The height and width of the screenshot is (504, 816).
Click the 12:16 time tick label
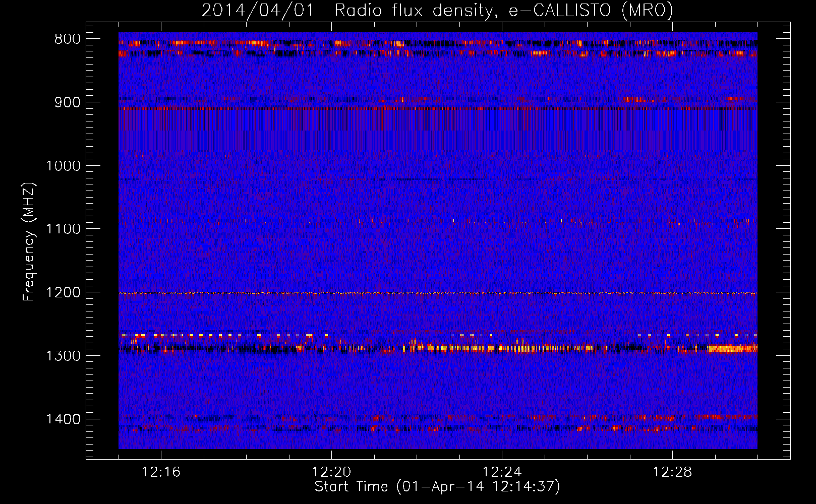pos(161,472)
